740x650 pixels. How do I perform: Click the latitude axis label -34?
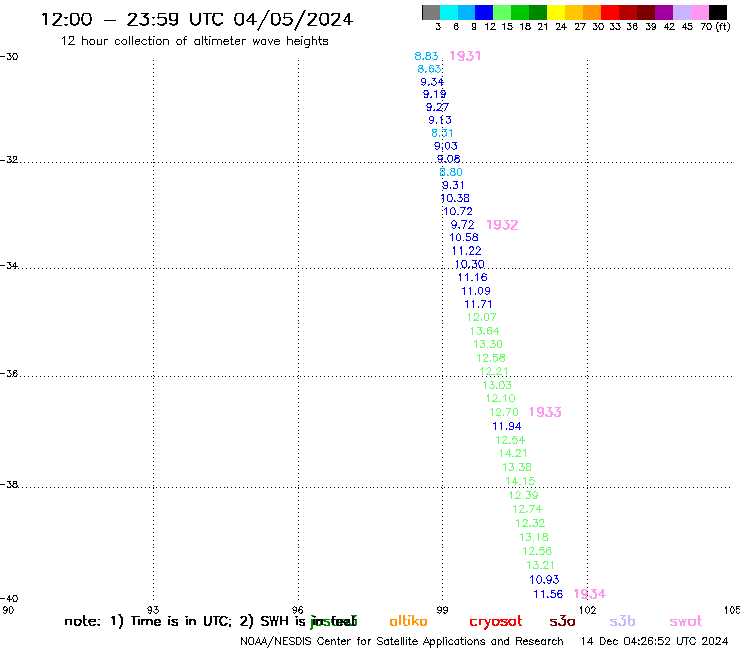tap(9, 266)
